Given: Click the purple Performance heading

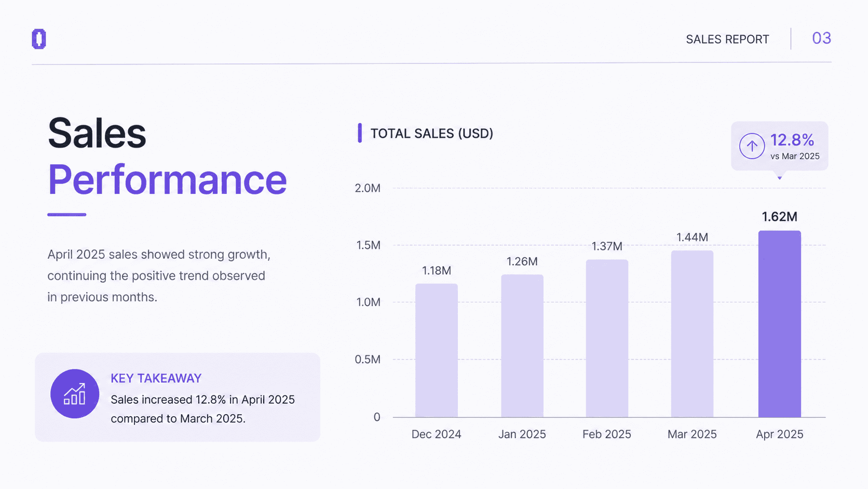Looking at the screenshot, I should (167, 180).
